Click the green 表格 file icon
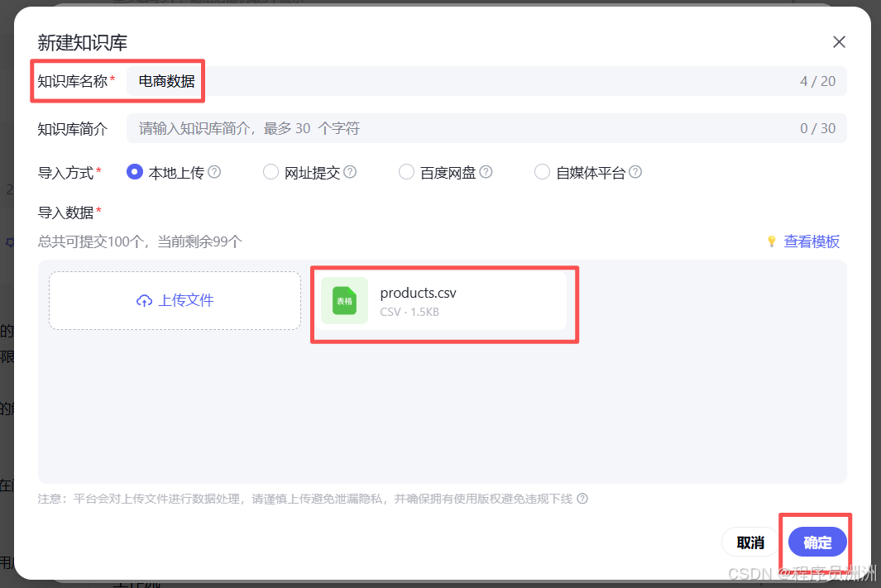Viewport: 881px width, 588px height. [344, 300]
